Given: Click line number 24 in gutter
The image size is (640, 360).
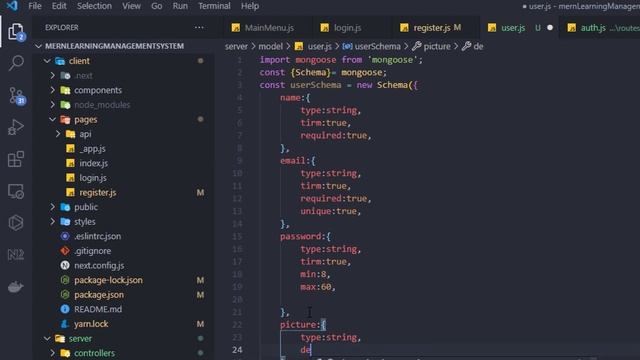Looking at the screenshot, I should (x=238, y=350).
